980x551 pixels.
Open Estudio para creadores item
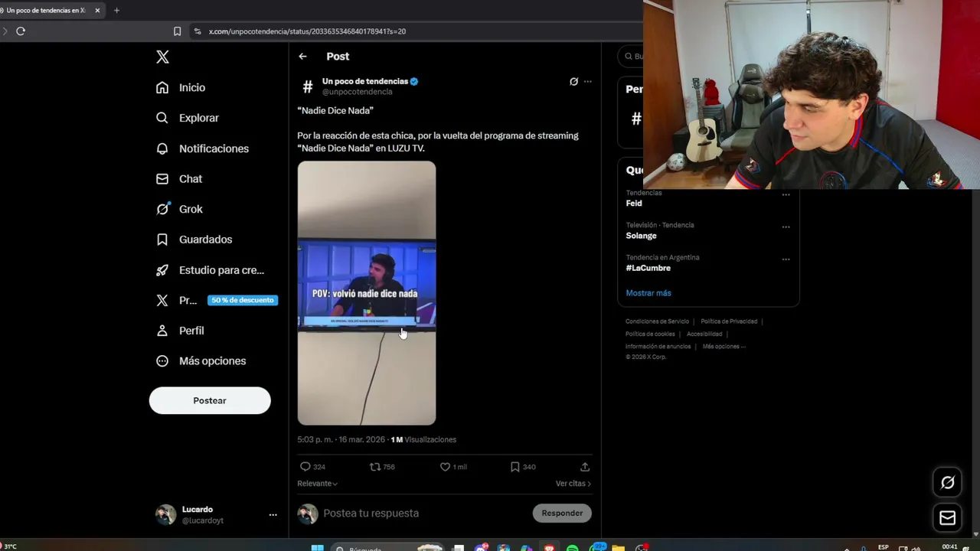[210, 270]
